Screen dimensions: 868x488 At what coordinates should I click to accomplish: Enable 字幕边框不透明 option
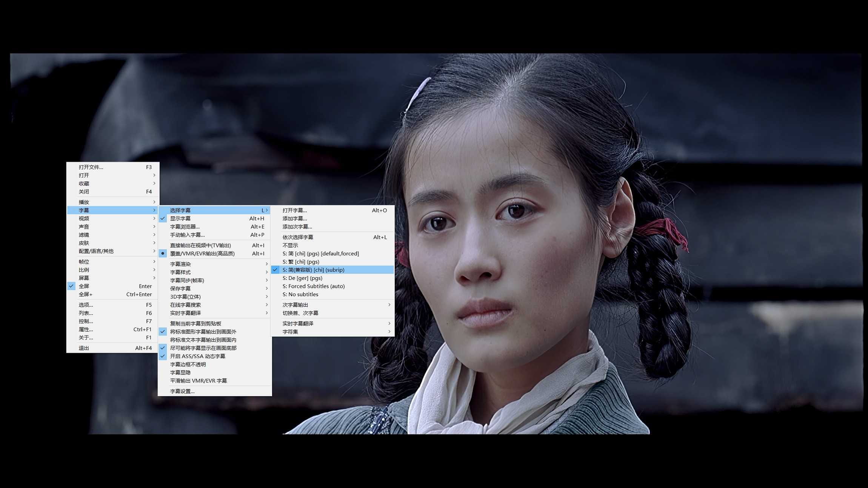(214, 364)
